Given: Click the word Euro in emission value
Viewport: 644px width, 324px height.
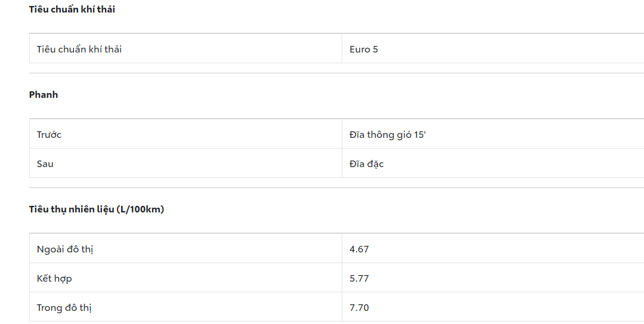Looking at the screenshot, I should (360, 50).
